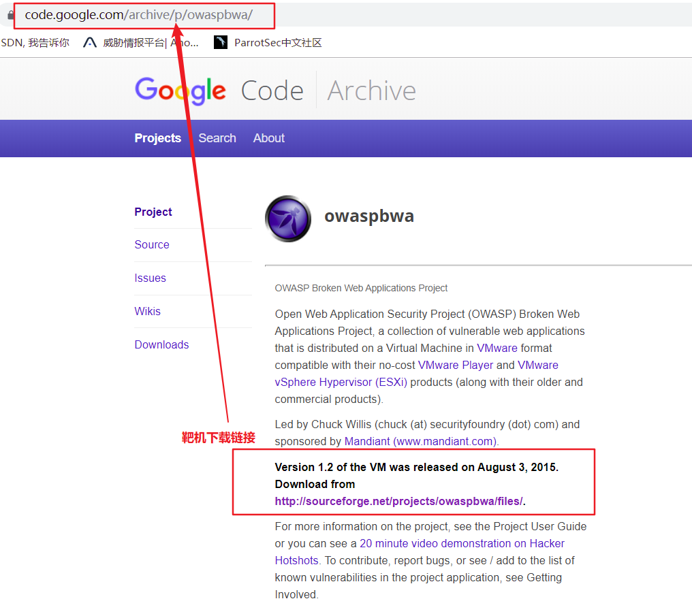This screenshot has width=692, height=616.
Task: Open the sourceforge.net owaspbwa files link
Action: [399, 502]
